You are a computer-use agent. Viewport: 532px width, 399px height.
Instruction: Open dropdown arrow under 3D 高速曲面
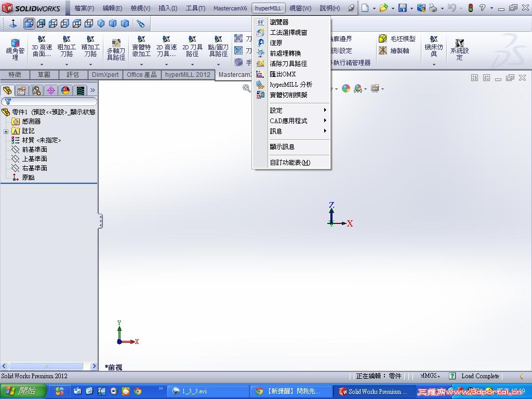[x=42, y=64]
